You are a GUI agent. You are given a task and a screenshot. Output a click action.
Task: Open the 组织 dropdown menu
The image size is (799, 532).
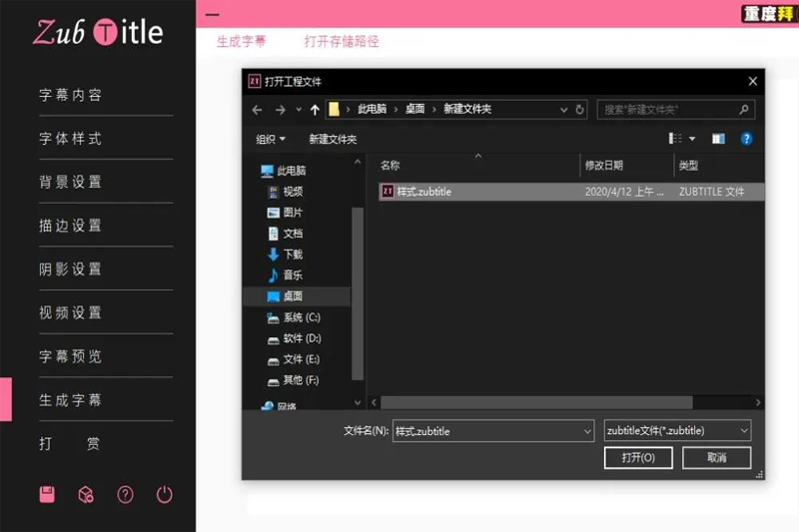pyautogui.click(x=271, y=139)
